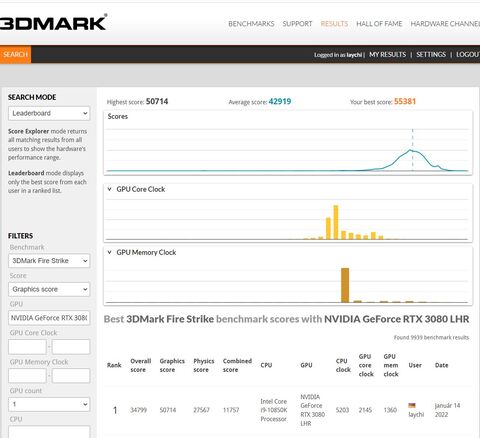The image size is (480, 438).
Task: Click the Overall score column header
Action: point(141,365)
